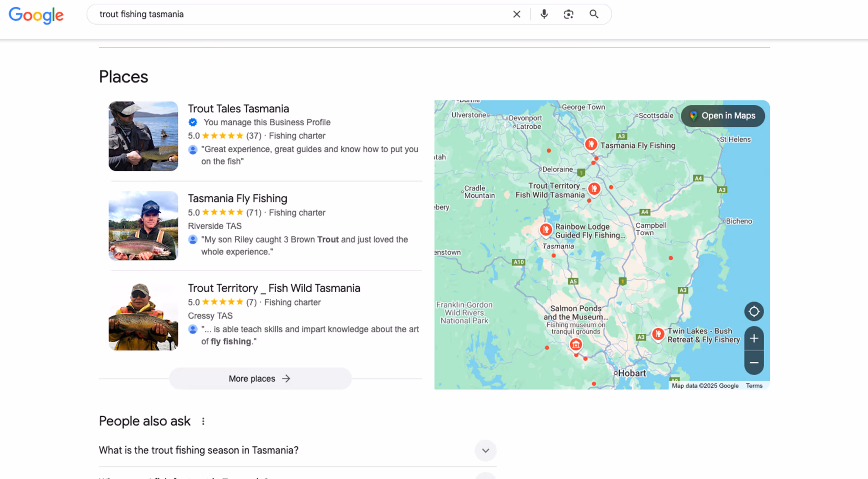This screenshot has width=868, height=479.
Task: Click the Trout Territory map pin
Action: (x=594, y=189)
